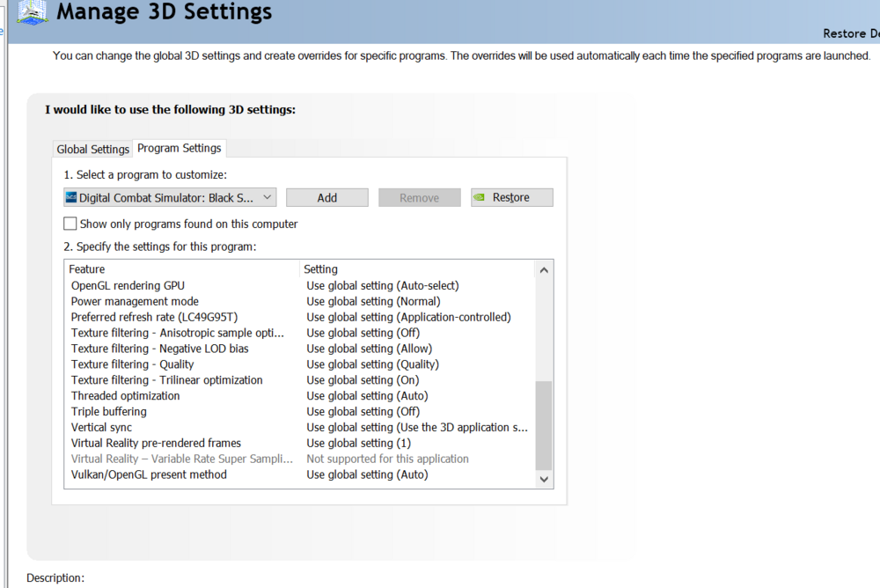The width and height of the screenshot is (880, 588).
Task: Open setting Use global setting (Normal)
Action: (x=373, y=302)
